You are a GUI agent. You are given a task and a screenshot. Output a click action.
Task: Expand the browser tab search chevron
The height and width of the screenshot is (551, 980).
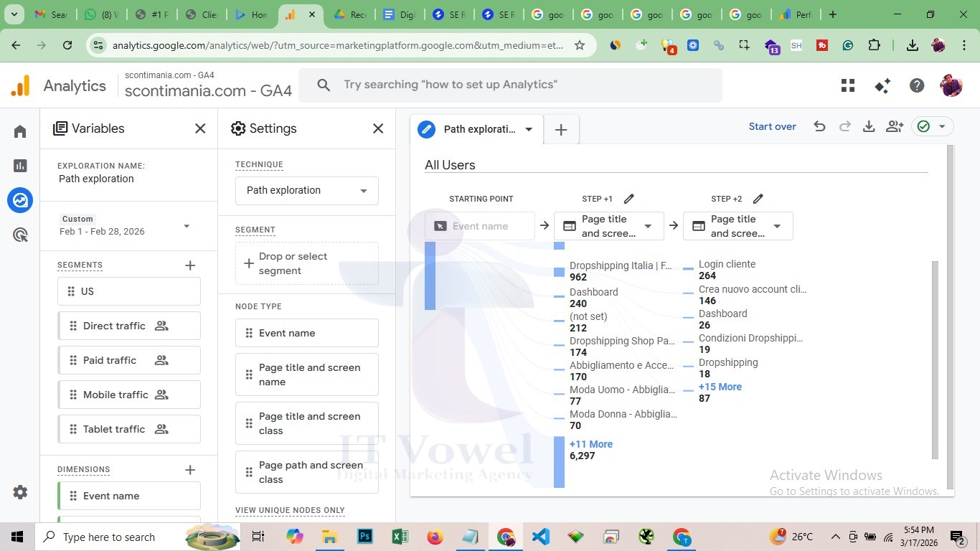point(14,14)
